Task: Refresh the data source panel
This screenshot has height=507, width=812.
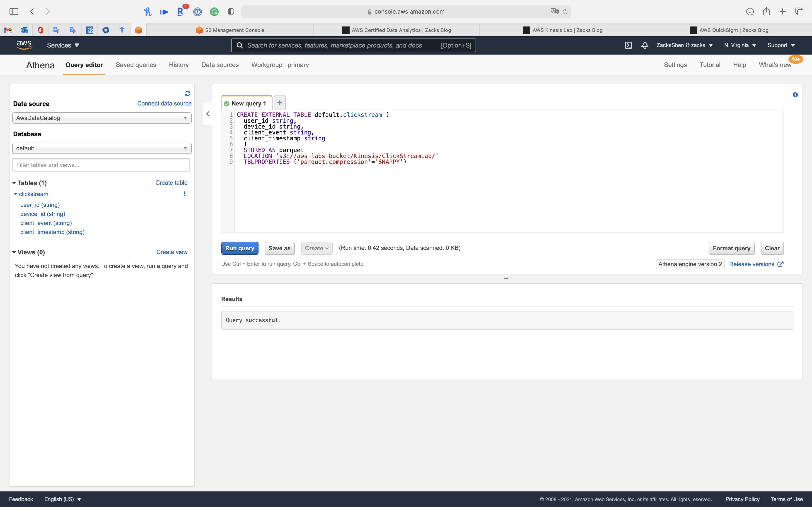Action: coord(188,93)
